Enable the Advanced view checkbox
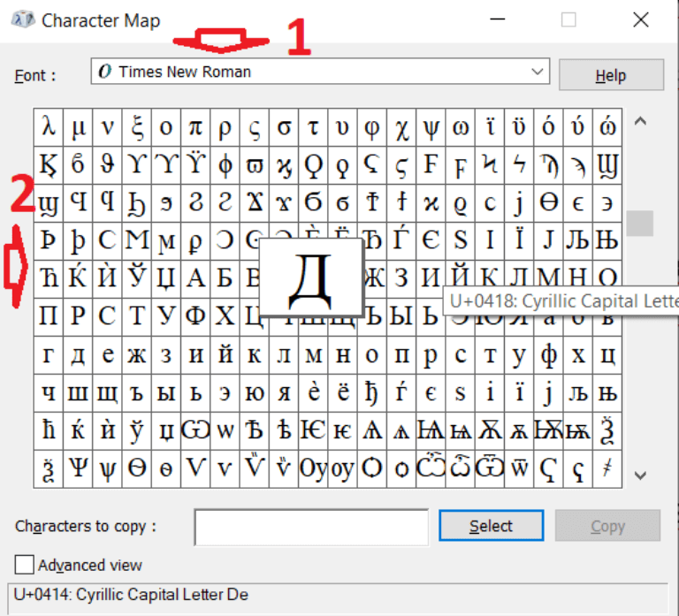Screen dimensions: 679x616 pyautogui.click(x=24, y=565)
